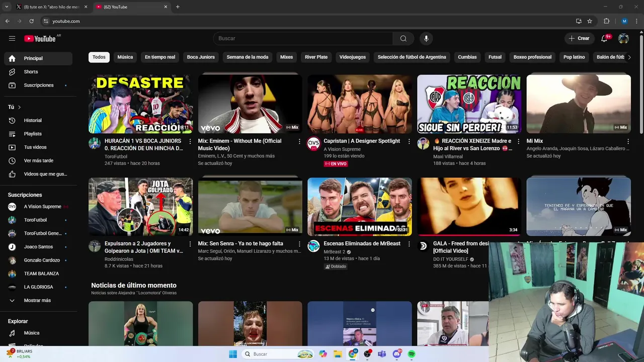
Task: Open the REACCION River vs San Lorenzo thumbnail
Action: point(469,104)
